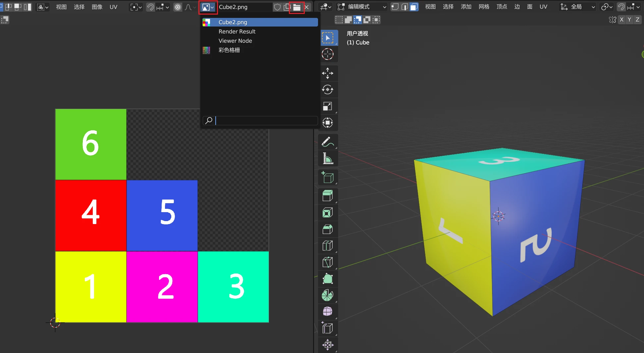Image resolution: width=644 pixels, height=353 pixels.
Task: Select the Measure tool
Action: 328,158
